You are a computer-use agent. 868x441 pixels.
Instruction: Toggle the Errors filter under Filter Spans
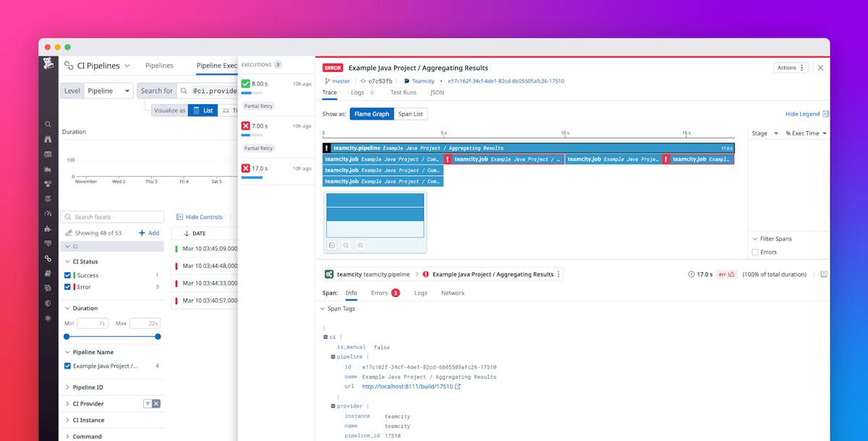coord(757,251)
